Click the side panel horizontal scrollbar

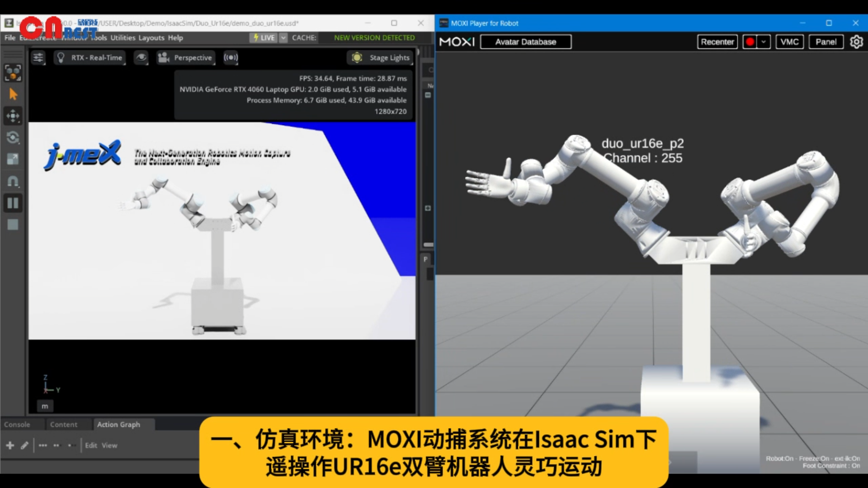[x=428, y=245]
